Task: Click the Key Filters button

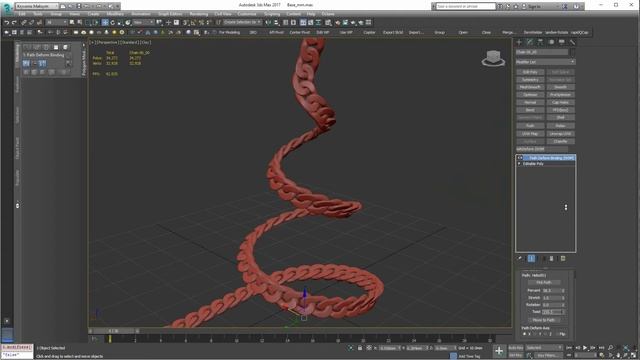Action: [548, 356]
